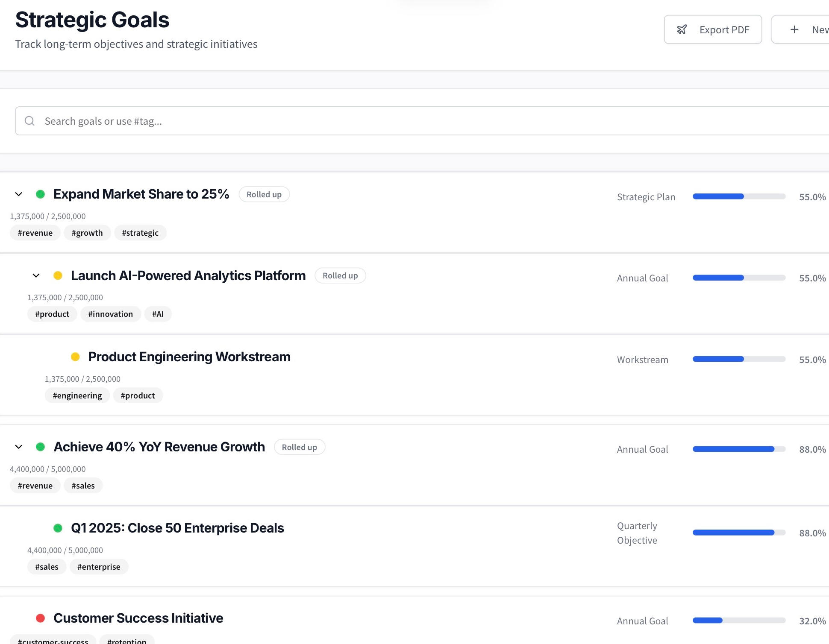Collapse Expand Market Share to 25% goal

pos(19,194)
